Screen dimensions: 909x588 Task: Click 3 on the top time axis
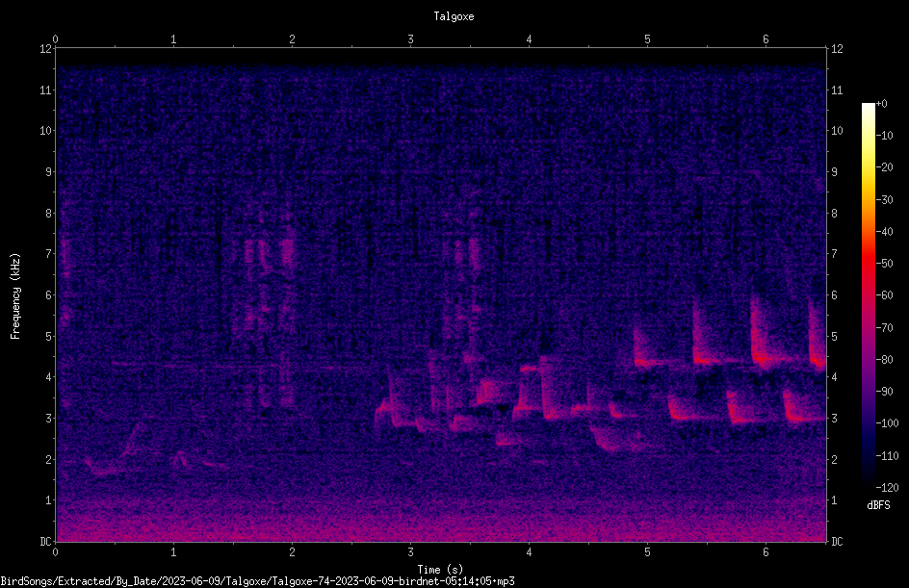tap(410, 39)
